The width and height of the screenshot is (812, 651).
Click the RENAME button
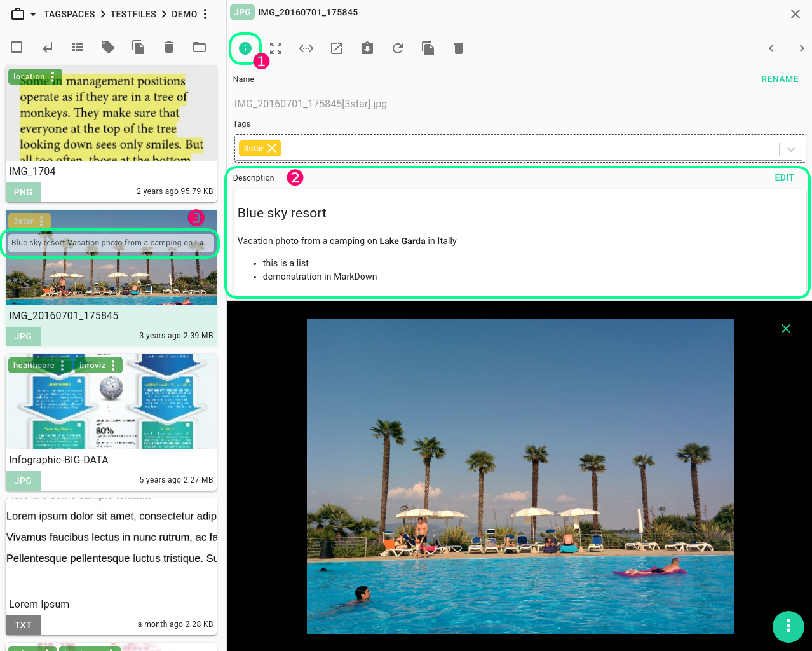click(780, 79)
